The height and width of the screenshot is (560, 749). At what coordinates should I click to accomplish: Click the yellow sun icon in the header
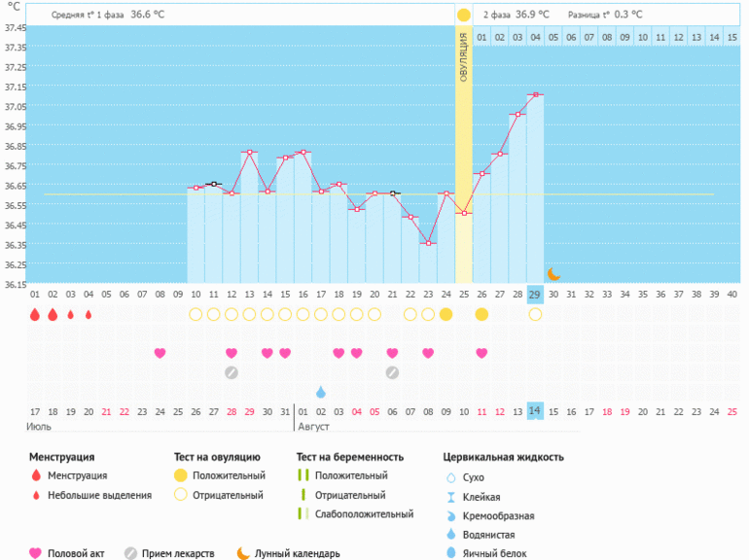click(464, 15)
